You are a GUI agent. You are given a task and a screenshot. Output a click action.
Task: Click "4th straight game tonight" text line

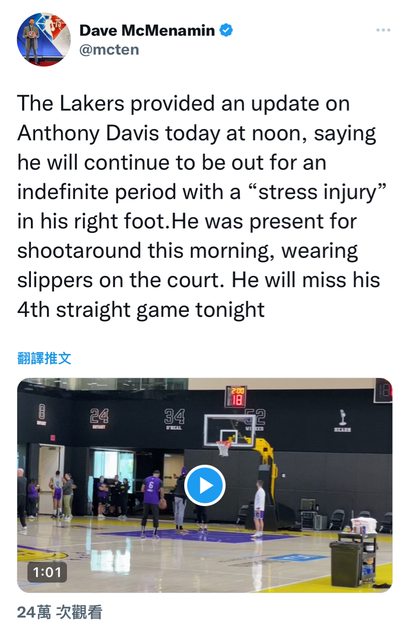click(x=141, y=310)
